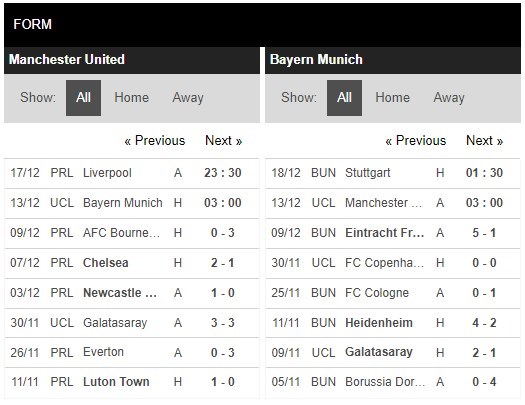Open the Stuttgart fixture on 18/12

point(393,173)
